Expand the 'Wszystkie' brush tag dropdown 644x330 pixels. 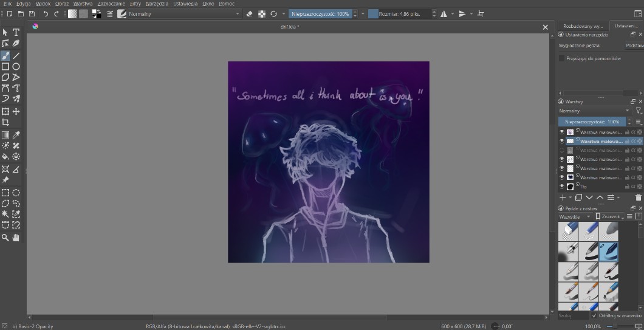coord(575,216)
